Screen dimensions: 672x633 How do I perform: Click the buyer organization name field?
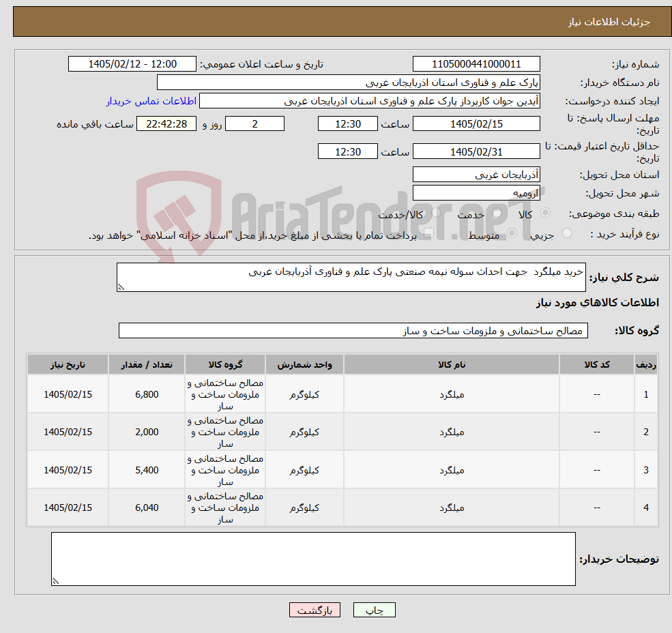pos(349,83)
